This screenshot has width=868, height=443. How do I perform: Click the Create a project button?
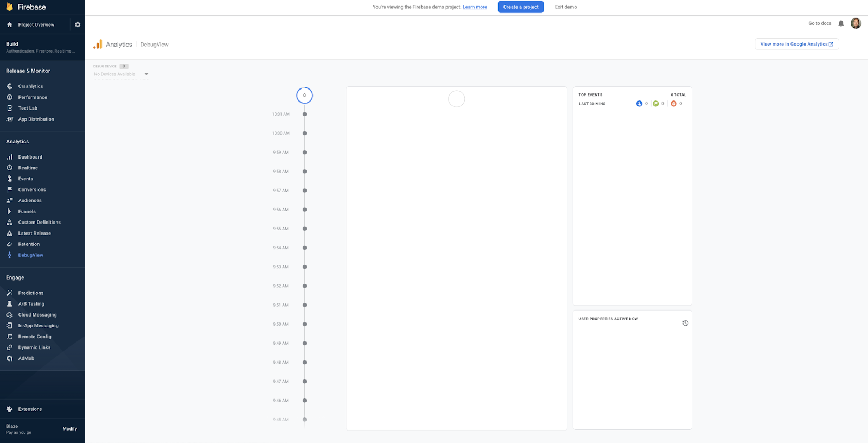[x=520, y=7]
